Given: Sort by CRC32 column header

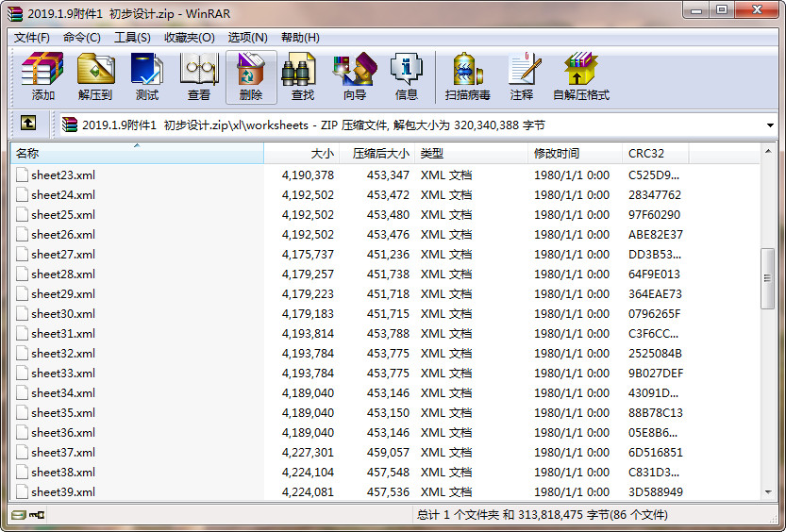Looking at the screenshot, I should 656,154.
